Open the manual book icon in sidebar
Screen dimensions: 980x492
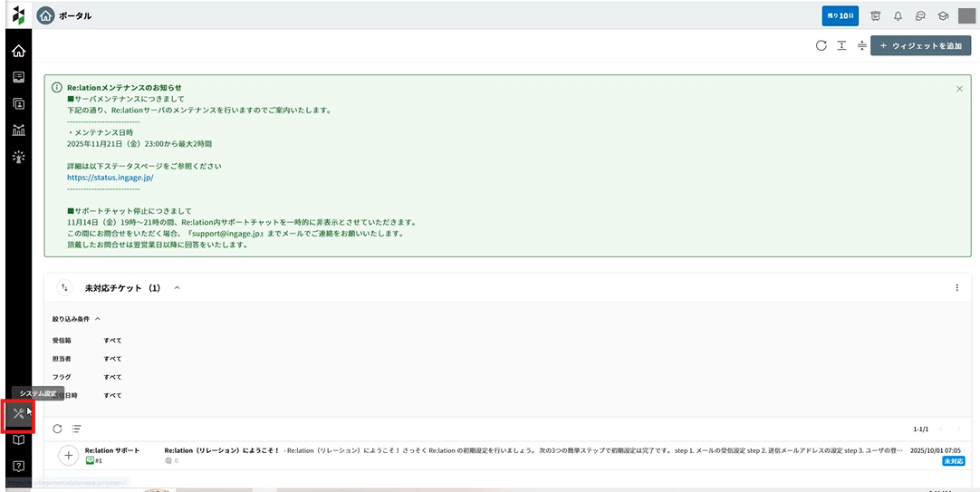pos(19,440)
